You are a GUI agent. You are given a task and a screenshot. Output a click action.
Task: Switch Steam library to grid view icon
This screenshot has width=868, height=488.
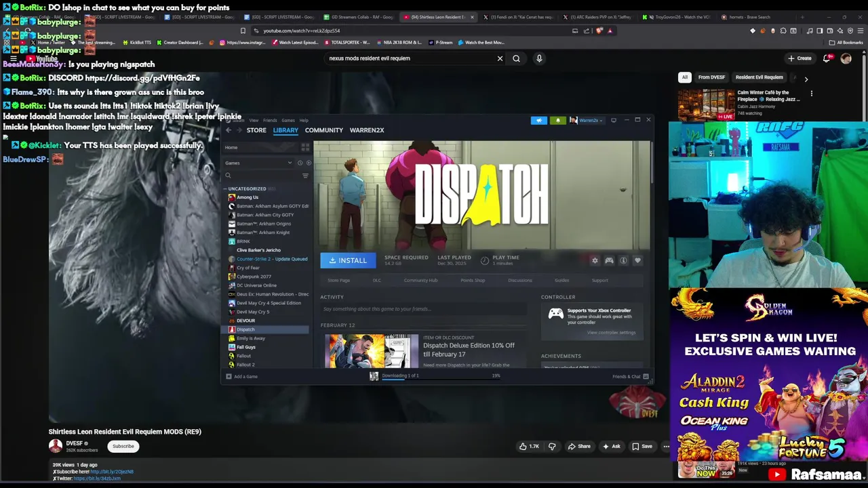(305, 147)
